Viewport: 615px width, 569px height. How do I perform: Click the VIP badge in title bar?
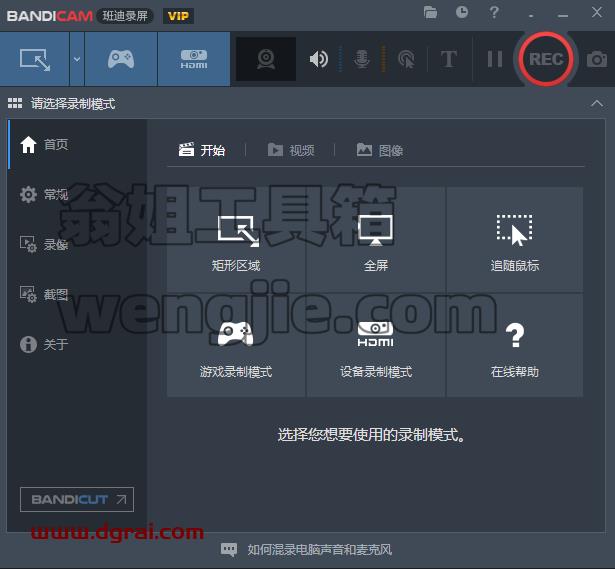point(178,16)
